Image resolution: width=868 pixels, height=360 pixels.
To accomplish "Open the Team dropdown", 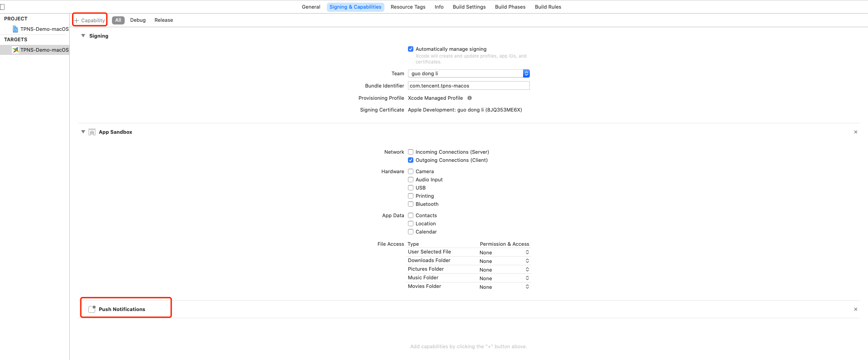I will tap(469, 73).
